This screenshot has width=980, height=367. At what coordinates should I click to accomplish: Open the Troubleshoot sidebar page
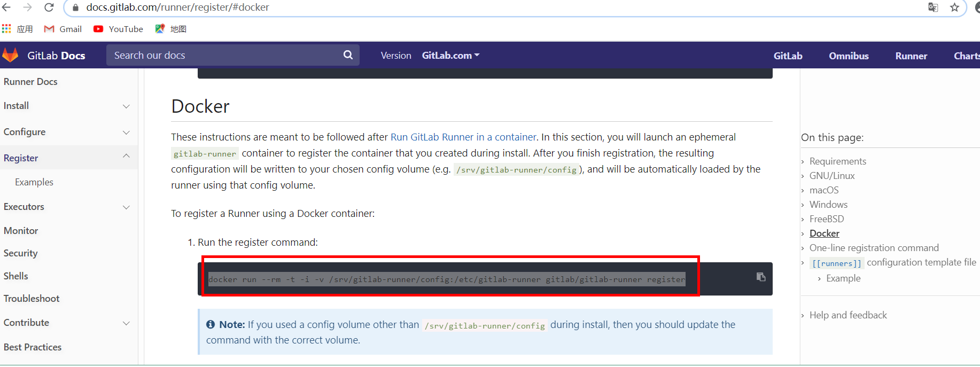pyautogui.click(x=32, y=299)
